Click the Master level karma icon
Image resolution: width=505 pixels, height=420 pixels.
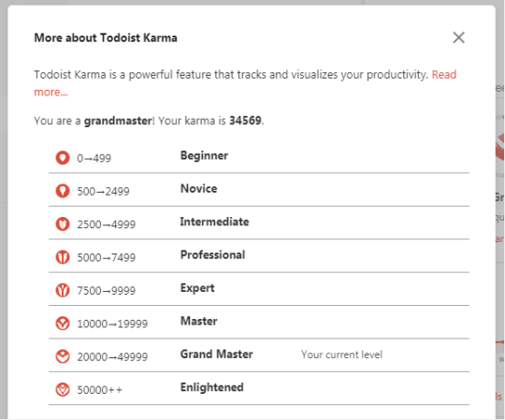[63, 324]
